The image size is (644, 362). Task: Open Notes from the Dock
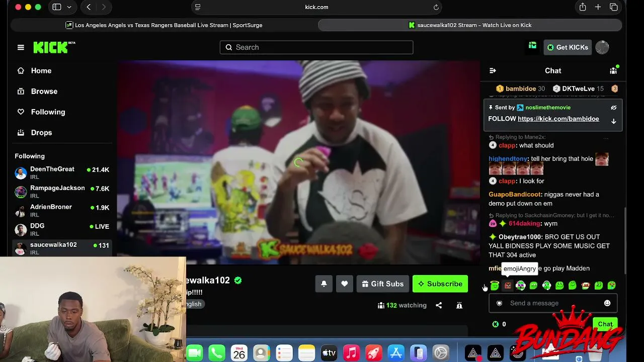coord(306,353)
